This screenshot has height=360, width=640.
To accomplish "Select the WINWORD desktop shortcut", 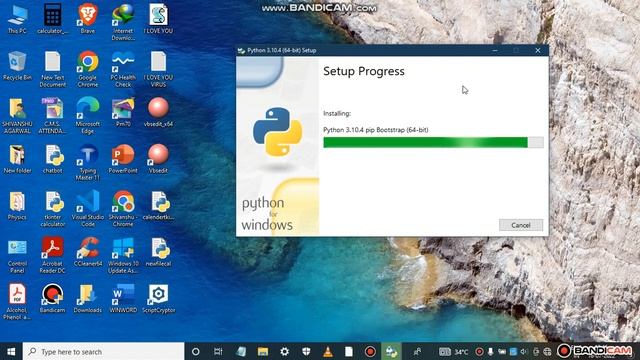I will 123,299.
